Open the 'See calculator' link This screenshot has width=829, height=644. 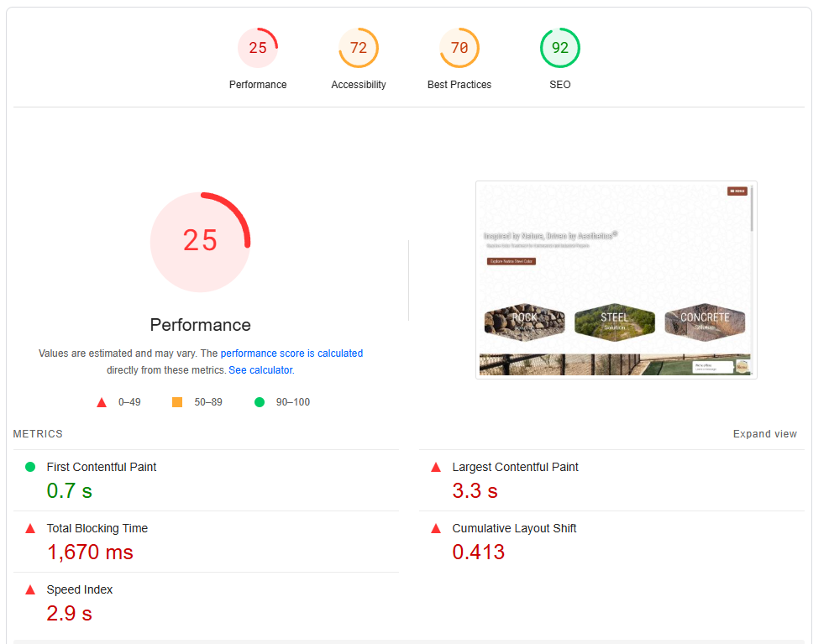coord(260,370)
